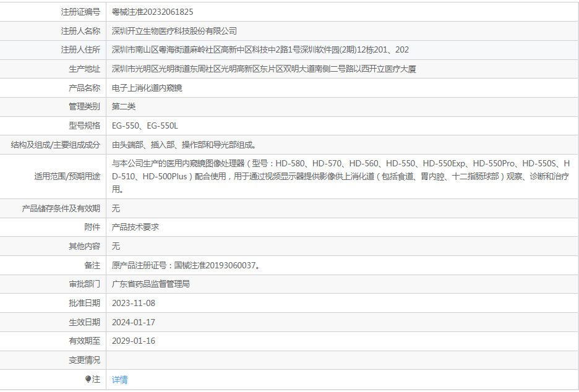
Task: Click the value 第二类
Action: (x=124, y=107)
